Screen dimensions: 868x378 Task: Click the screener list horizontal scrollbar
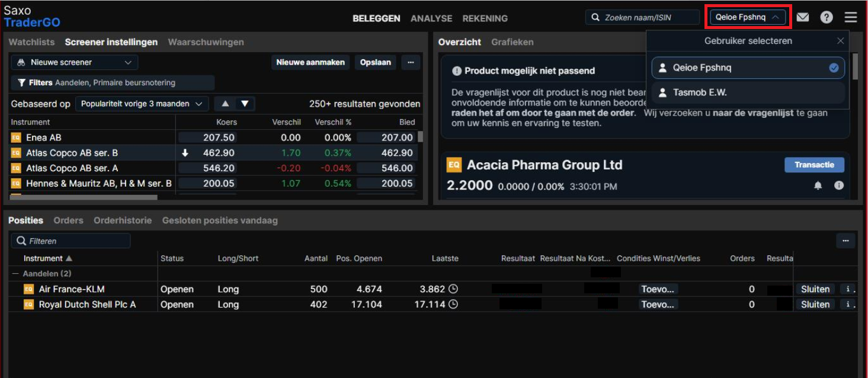[83, 197]
